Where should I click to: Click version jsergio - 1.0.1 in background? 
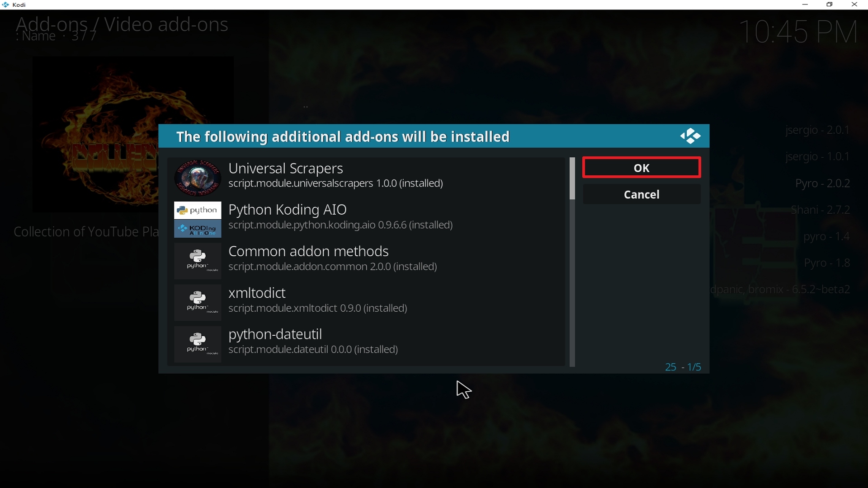pos(818,157)
